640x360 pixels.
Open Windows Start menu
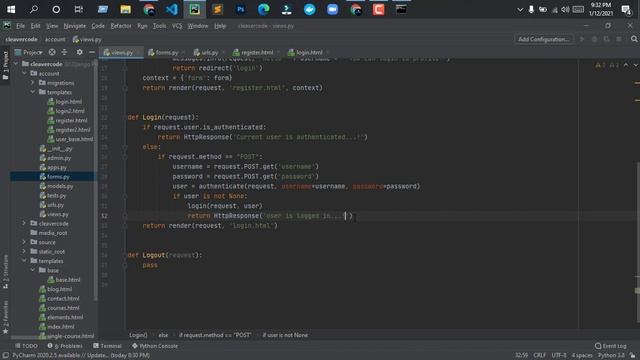tap(11, 9)
